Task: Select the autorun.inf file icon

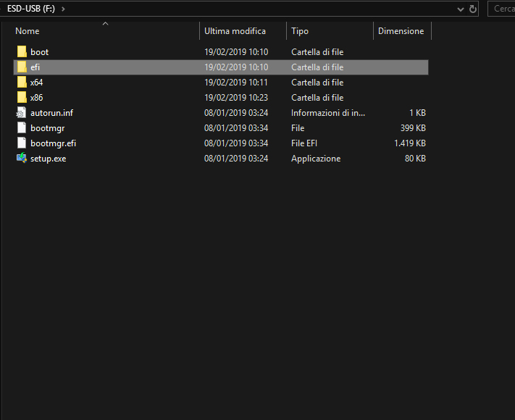Action: point(21,113)
